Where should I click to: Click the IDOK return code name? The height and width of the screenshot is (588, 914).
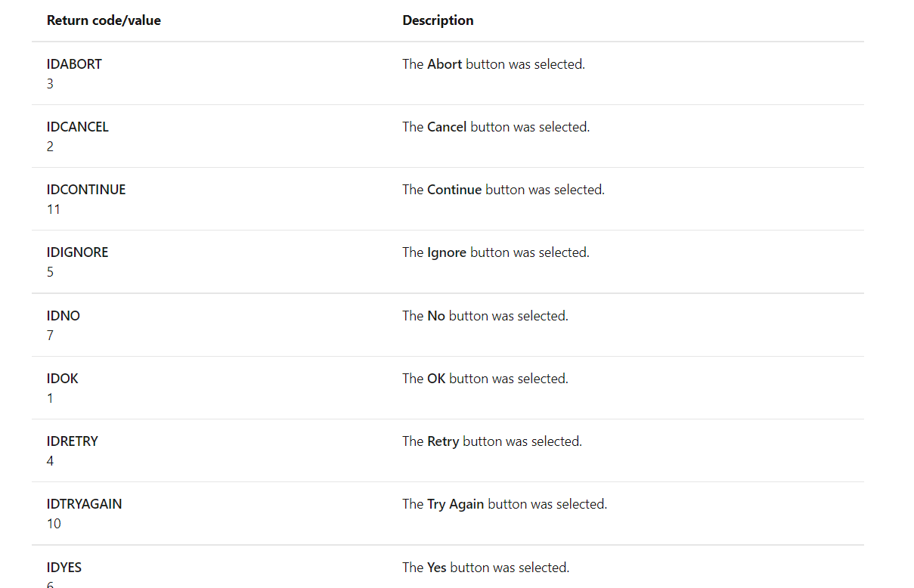[x=62, y=379]
